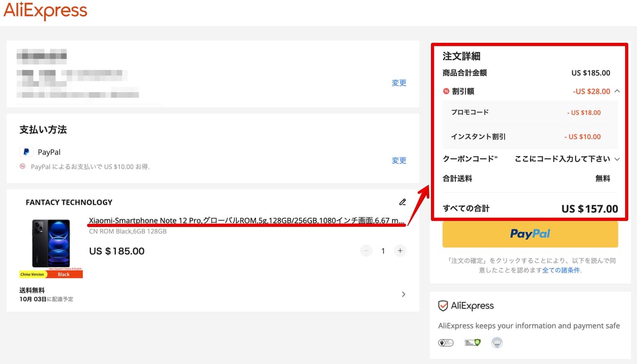Click the Xiaomi-Smartphone Note 12 Pro title
Screen dimensions: 637x364
pyautogui.click(x=246, y=221)
